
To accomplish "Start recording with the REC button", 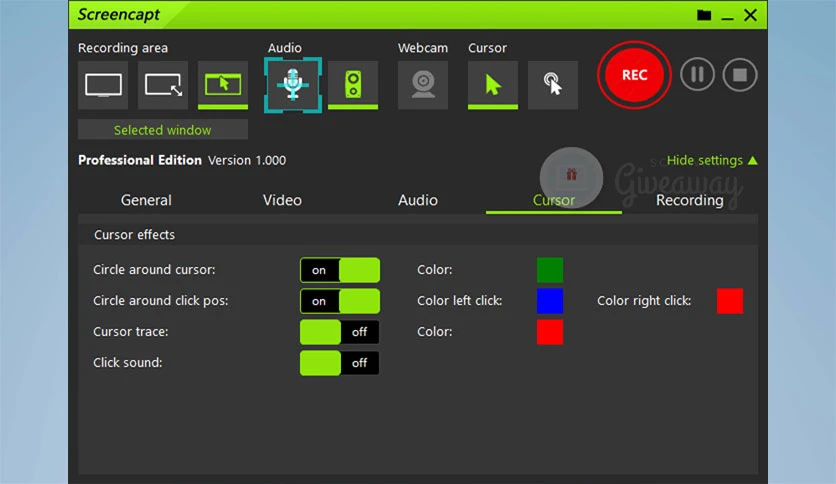I will (x=634, y=75).
